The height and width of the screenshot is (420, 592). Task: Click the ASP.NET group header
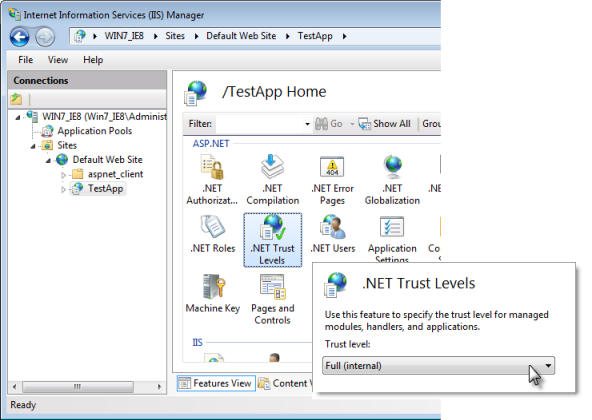click(x=211, y=144)
